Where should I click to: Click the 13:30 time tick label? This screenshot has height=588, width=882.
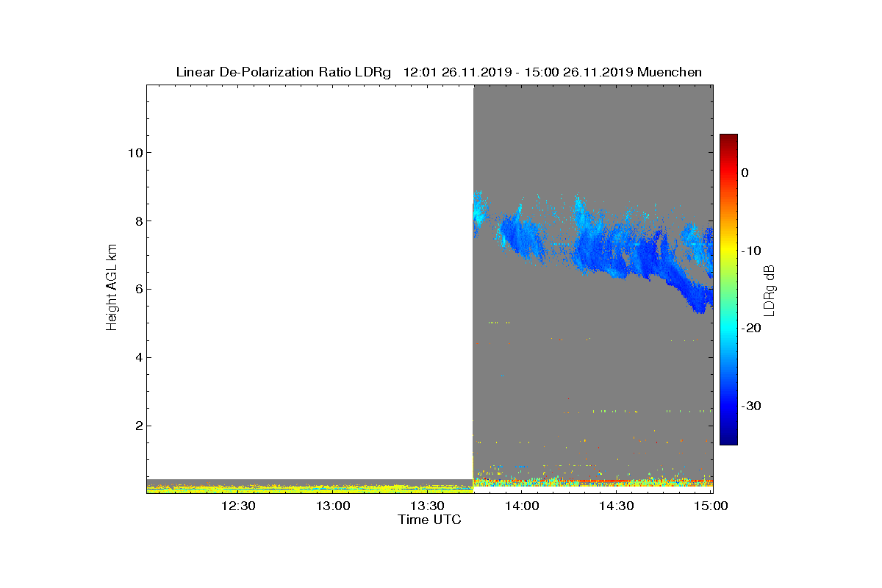[427, 506]
